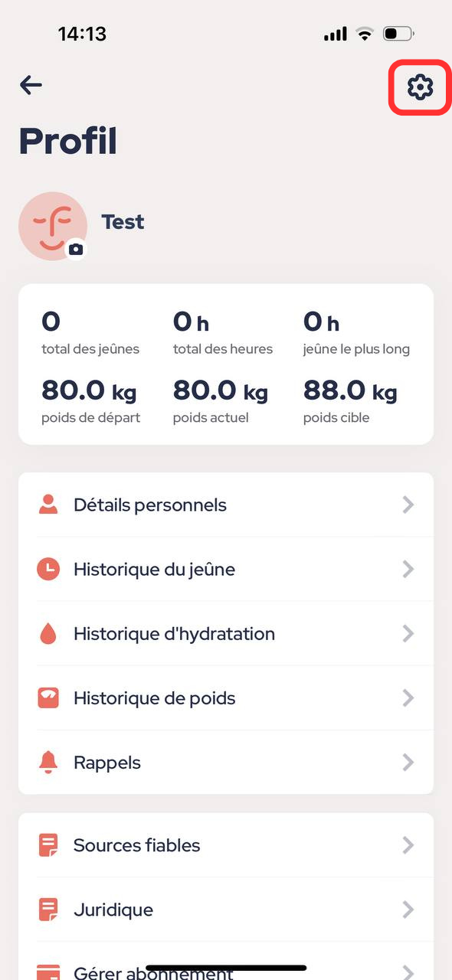Select the Juridique menu entry

click(x=226, y=910)
